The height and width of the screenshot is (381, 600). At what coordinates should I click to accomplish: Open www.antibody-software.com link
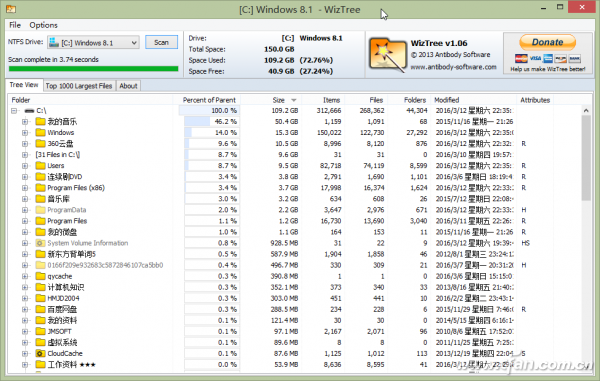point(453,67)
